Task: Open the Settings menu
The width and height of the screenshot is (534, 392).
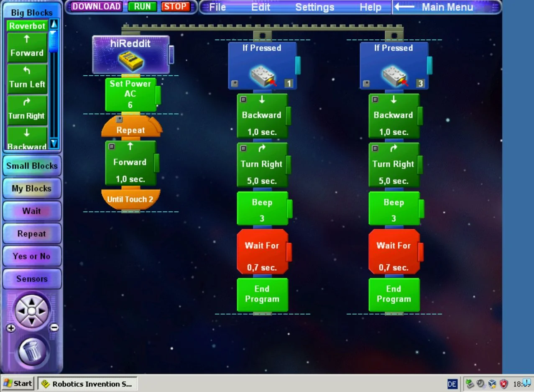Action: pos(314,7)
